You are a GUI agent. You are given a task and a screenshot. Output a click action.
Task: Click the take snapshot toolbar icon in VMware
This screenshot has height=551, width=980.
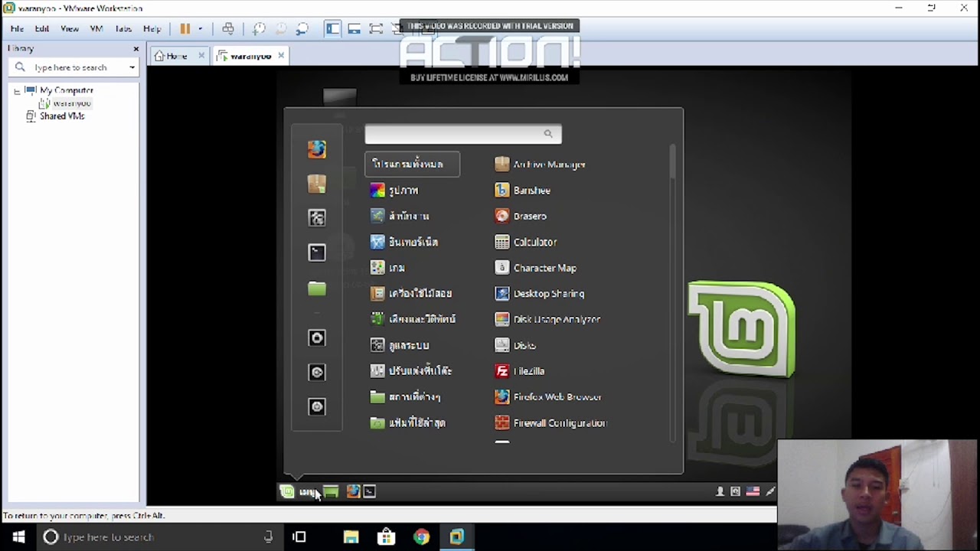coord(259,29)
